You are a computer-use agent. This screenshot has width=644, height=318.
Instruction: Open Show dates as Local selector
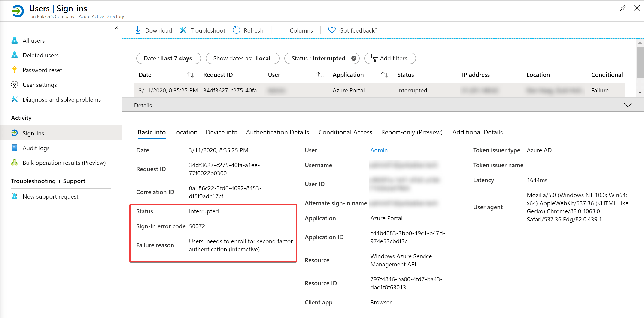(x=243, y=58)
